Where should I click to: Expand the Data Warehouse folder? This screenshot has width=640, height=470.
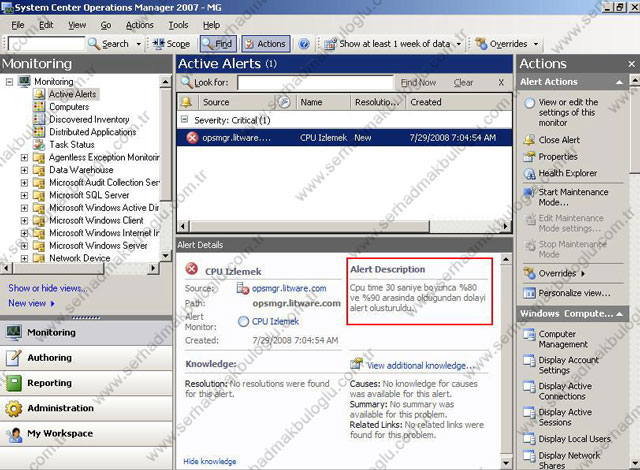[x=24, y=170]
